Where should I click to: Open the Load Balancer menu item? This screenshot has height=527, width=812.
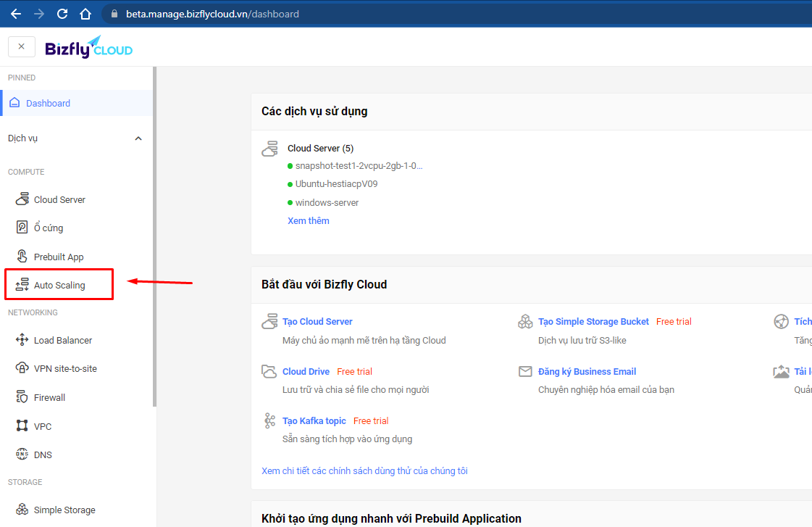coord(63,341)
